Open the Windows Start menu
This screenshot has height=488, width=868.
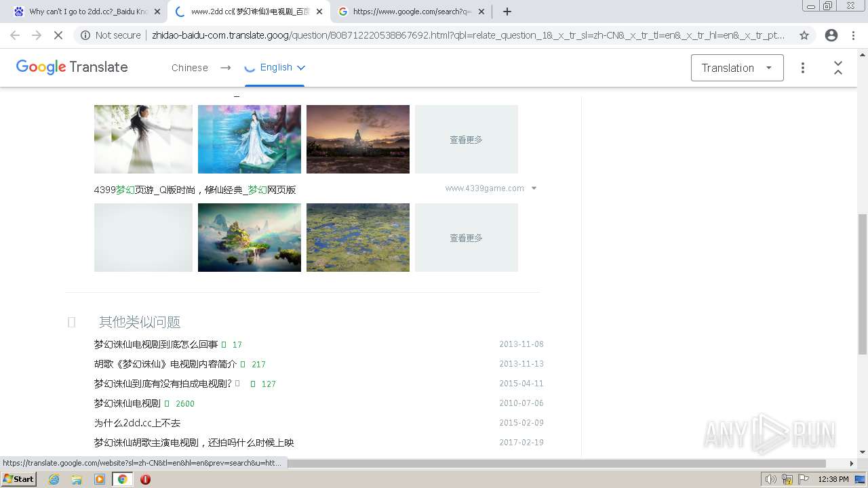click(18, 479)
